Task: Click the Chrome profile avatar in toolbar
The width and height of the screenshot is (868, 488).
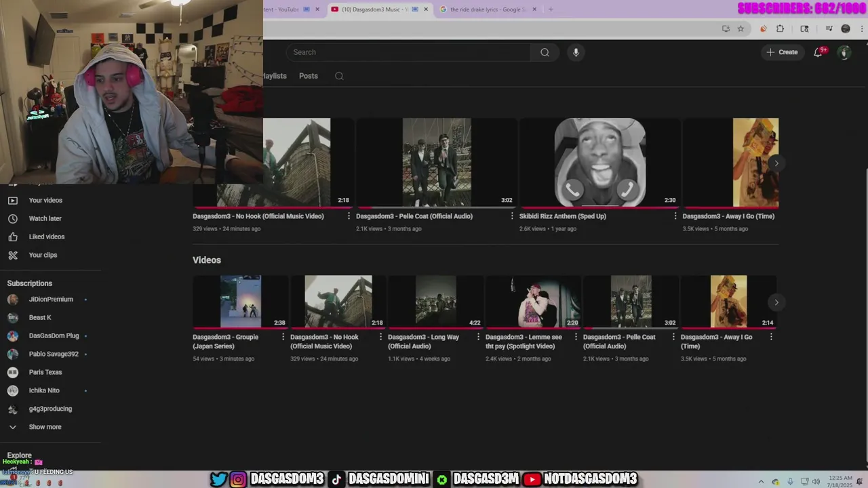Action: coord(846,28)
